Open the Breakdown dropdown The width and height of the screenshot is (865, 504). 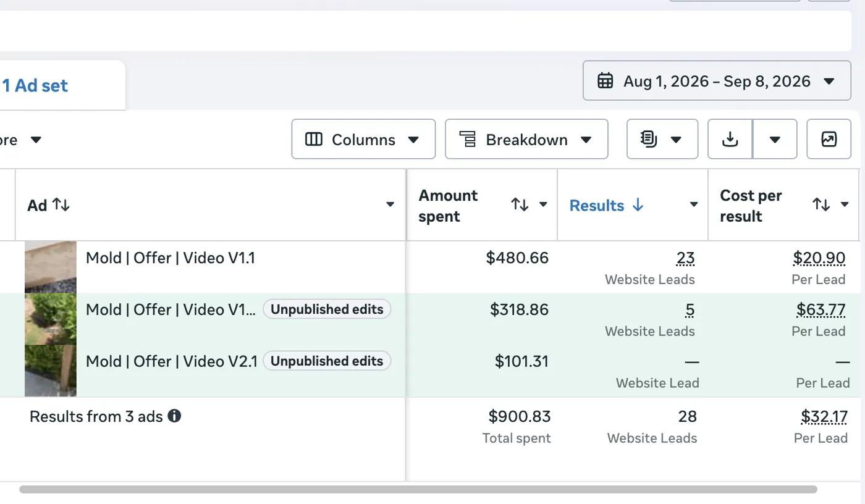(x=526, y=140)
